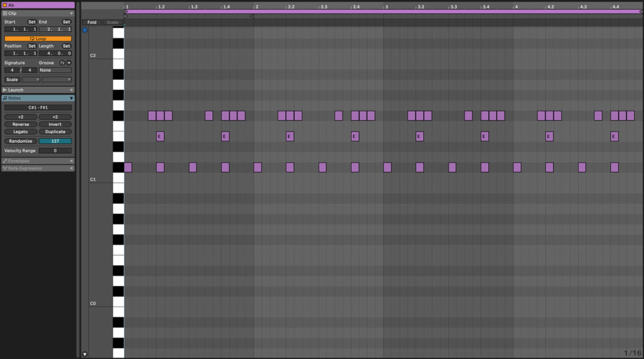This screenshot has height=359, width=644.
Task: Click the Note Expression panel icon
Action: click(x=5, y=167)
